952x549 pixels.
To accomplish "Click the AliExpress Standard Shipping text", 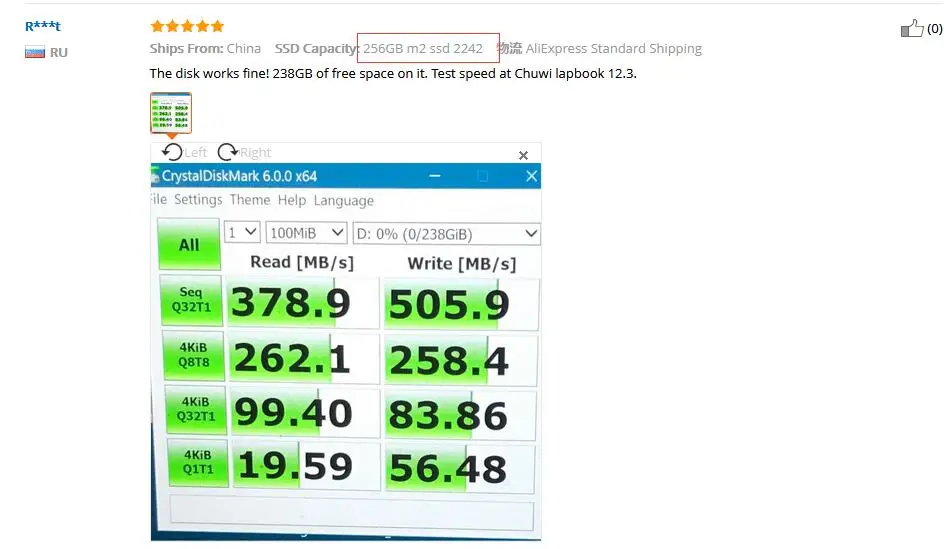I will pos(613,49).
